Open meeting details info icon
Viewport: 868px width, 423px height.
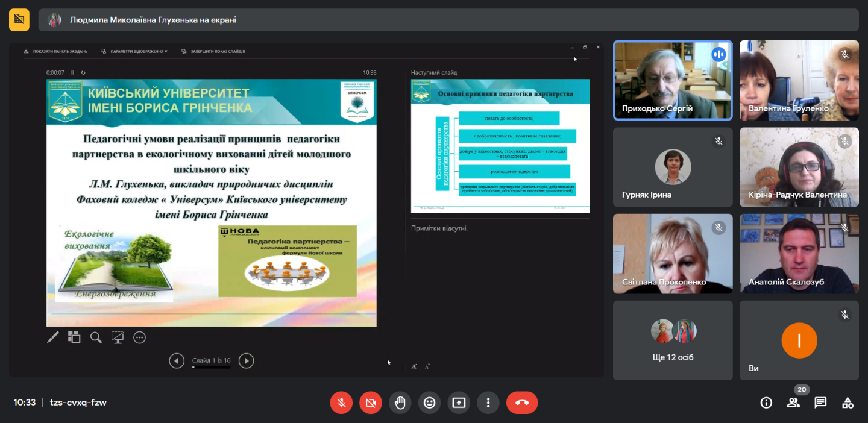pos(766,403)
